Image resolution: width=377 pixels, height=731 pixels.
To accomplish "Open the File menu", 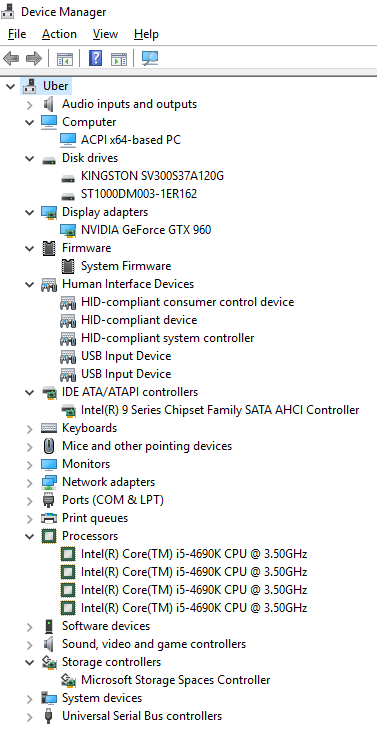I will pos(17,34).
